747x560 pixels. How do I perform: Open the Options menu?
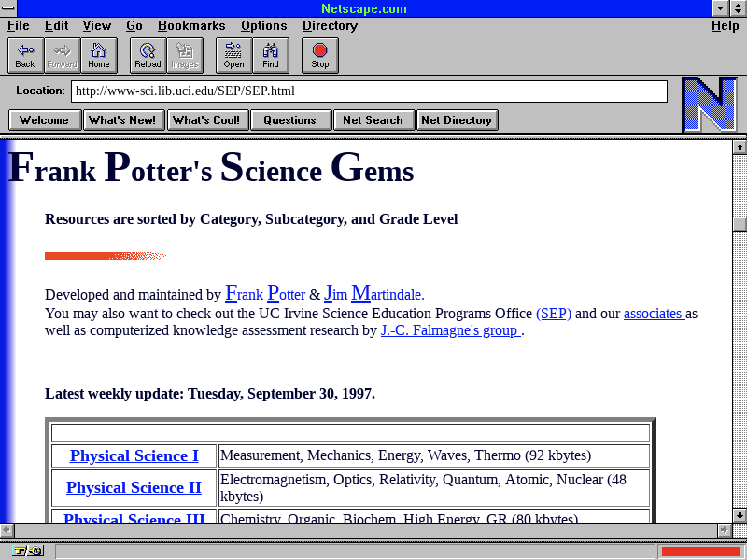[x=263, y=25]
